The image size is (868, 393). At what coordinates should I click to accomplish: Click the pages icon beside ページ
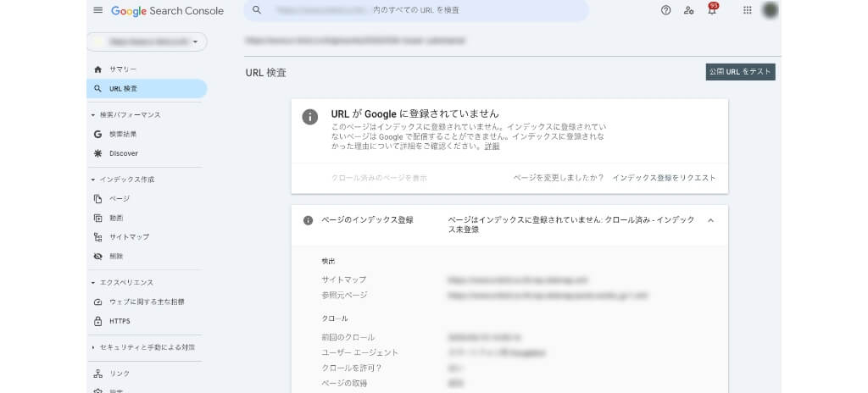pyautogui.click(x=98, y=199)
